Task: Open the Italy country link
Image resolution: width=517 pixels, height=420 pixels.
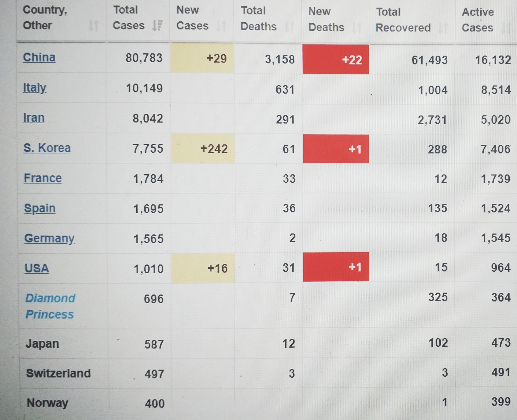Action: click(35, 88)
